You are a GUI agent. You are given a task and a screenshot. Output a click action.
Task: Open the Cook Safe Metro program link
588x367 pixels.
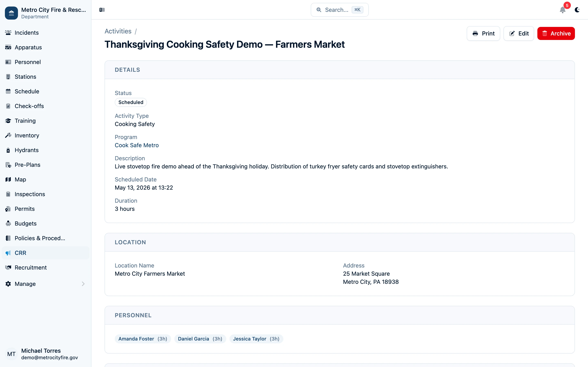click(x=137, y=145)
